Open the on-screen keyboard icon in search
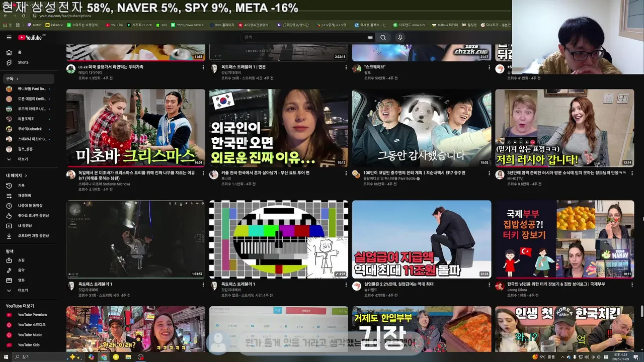The width and height of the screenshot is (644, 362). [370, 37]
